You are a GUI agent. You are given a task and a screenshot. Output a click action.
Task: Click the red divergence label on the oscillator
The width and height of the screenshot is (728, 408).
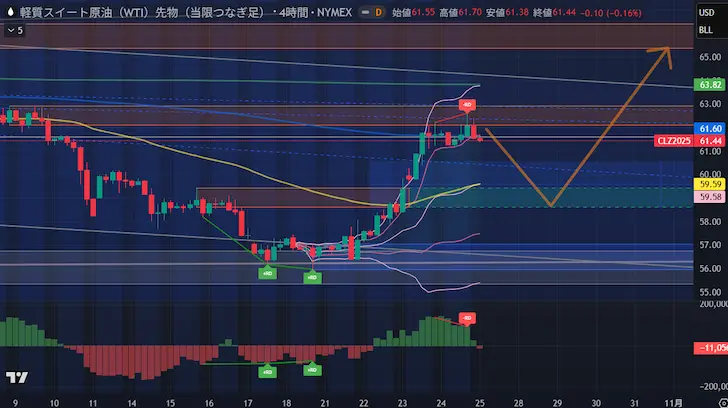pos(466,318)
